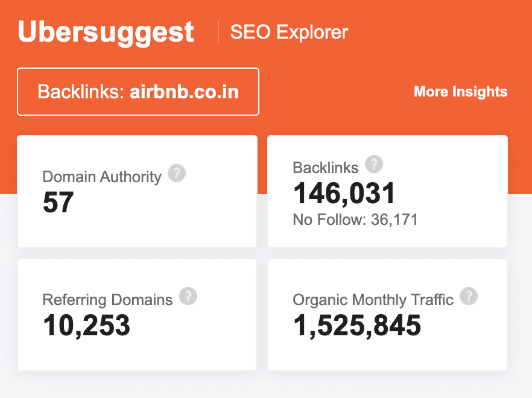Image resolution: width=532 pixels, height=398 pixels.
Task: Select the Domain Authority card
Action: (x=138, y=191)
